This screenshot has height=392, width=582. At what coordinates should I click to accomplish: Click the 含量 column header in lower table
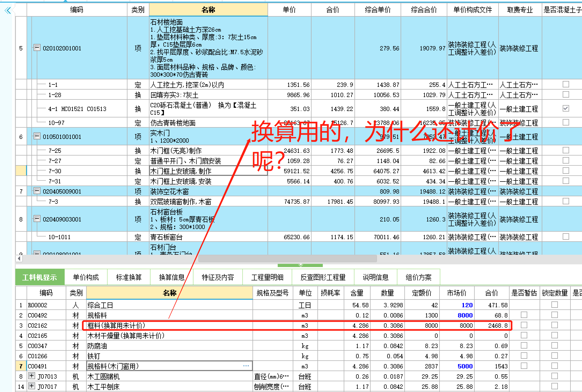[357, 293]
